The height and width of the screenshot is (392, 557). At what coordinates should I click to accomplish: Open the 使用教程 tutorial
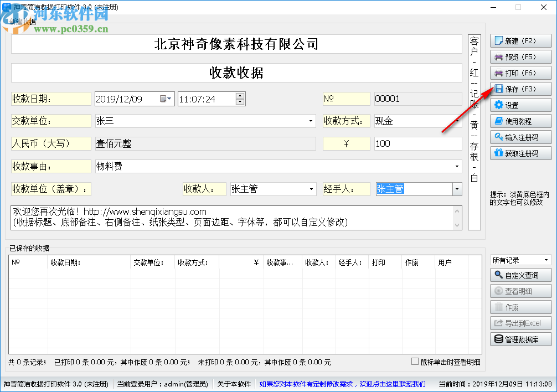click(x=520, y=121)
